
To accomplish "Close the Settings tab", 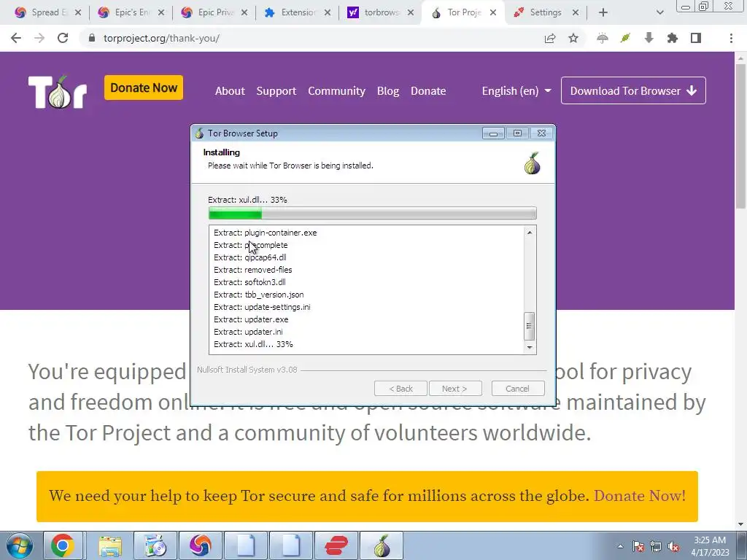I will tap(576, 12).
